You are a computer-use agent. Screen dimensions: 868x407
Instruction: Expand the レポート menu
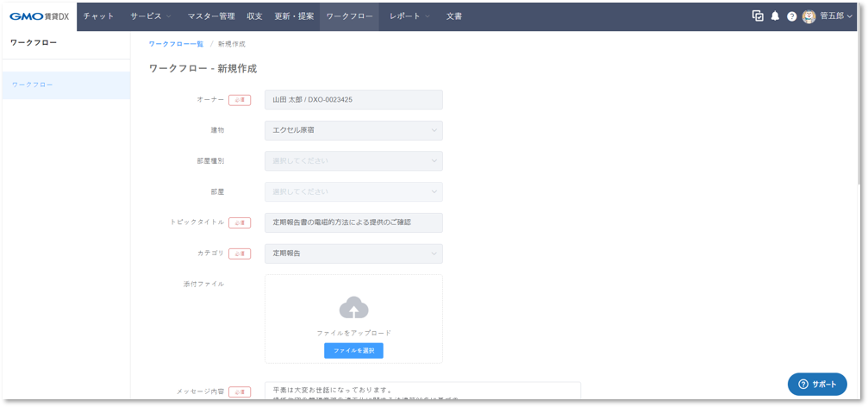[x=409, y=16]
